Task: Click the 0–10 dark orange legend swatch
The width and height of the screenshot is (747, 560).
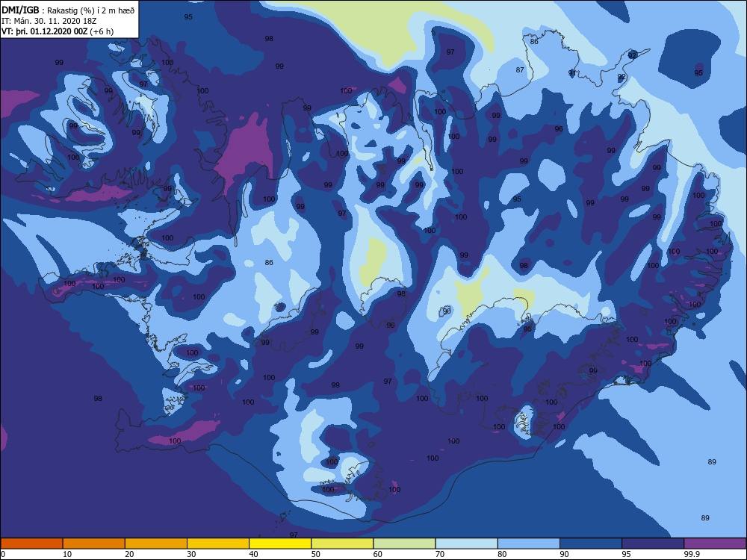Action: (31, 544)
